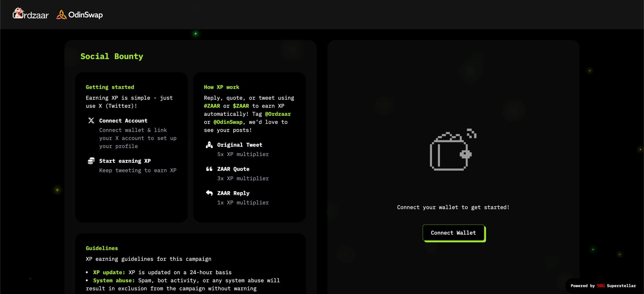Click the coins icon beside Start earning XP
Screen dimensions: 644x294
(91, 161)
